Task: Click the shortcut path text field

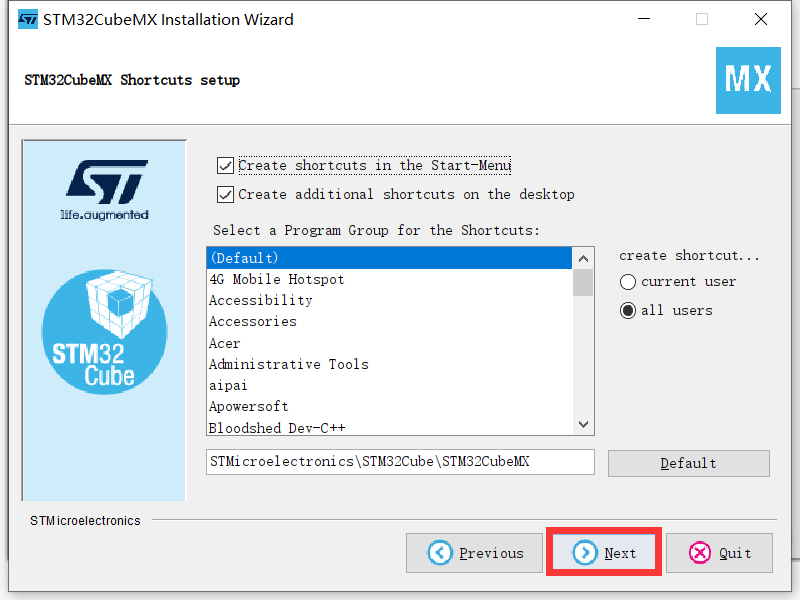Action: 400,462
